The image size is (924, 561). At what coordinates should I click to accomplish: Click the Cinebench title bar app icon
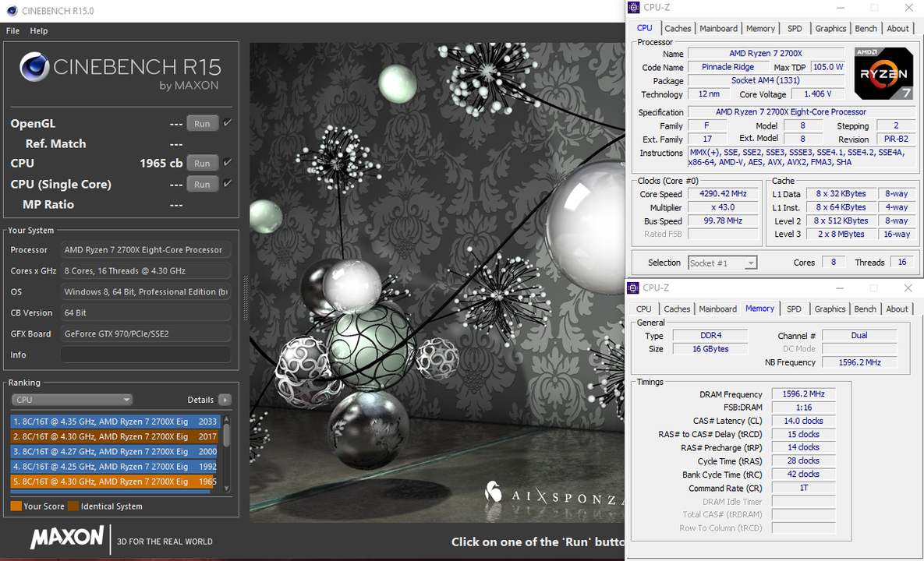(x=12, y=11)
